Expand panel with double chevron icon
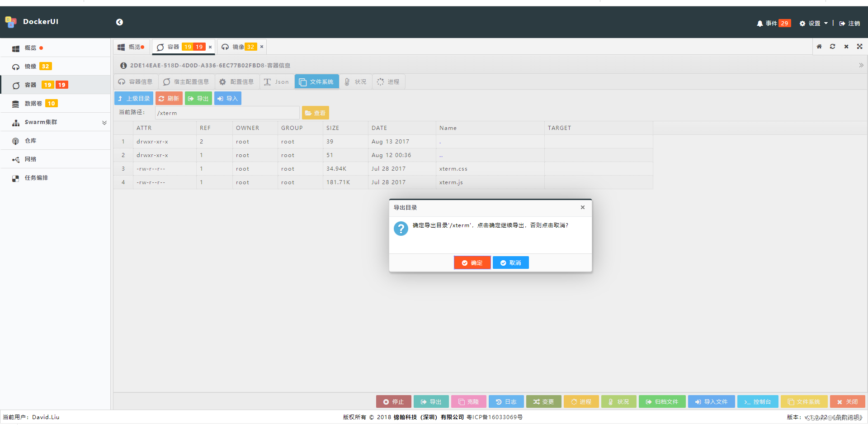Image resolution: width=868 pixels, height=425 pixels. (861, 65)
